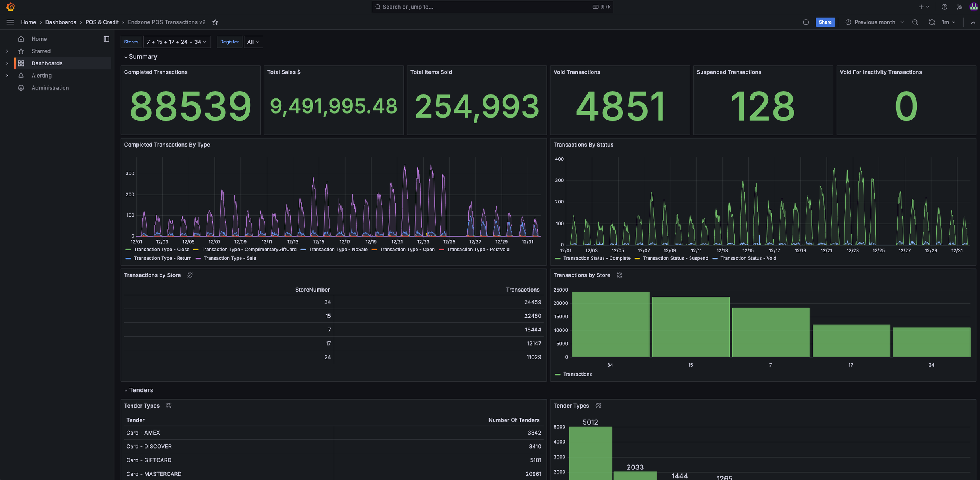Open the Stores variable dropdown
This screenshot has width=980, height=480.
(176, 42)
